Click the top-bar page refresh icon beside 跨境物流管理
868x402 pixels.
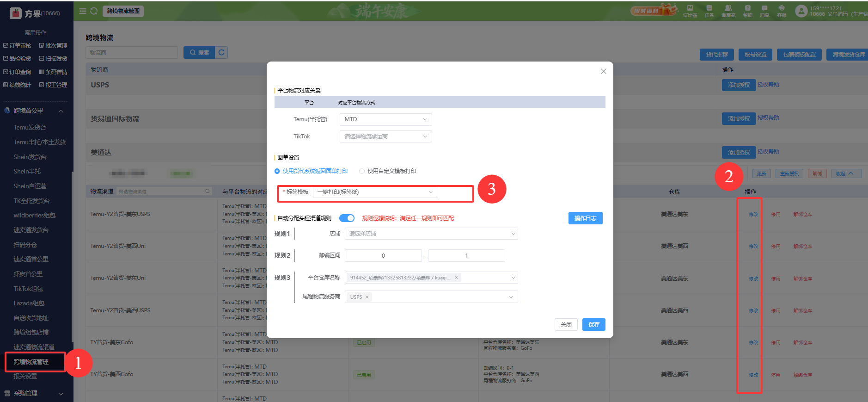click(94, 11)
